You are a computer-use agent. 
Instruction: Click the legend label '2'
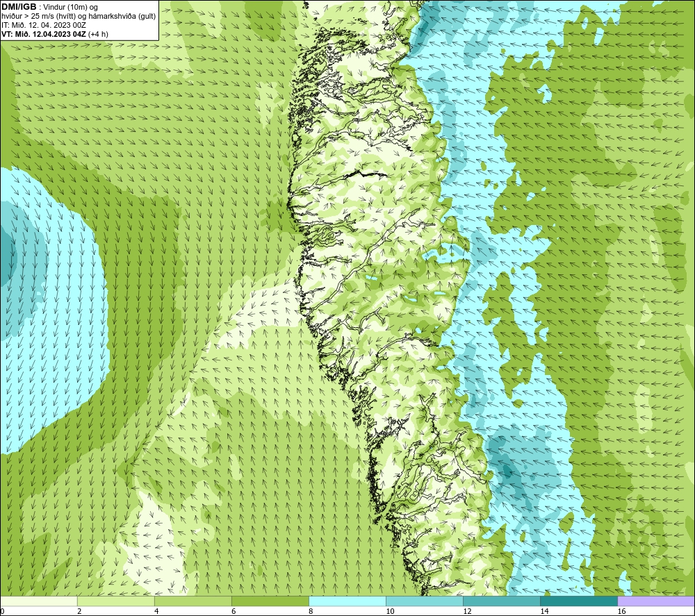pos(79,611)
